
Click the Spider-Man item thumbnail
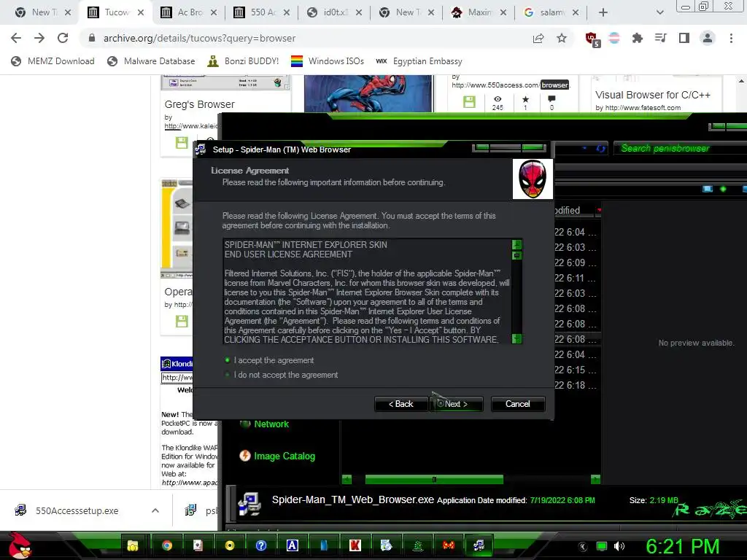click(368, 93)
